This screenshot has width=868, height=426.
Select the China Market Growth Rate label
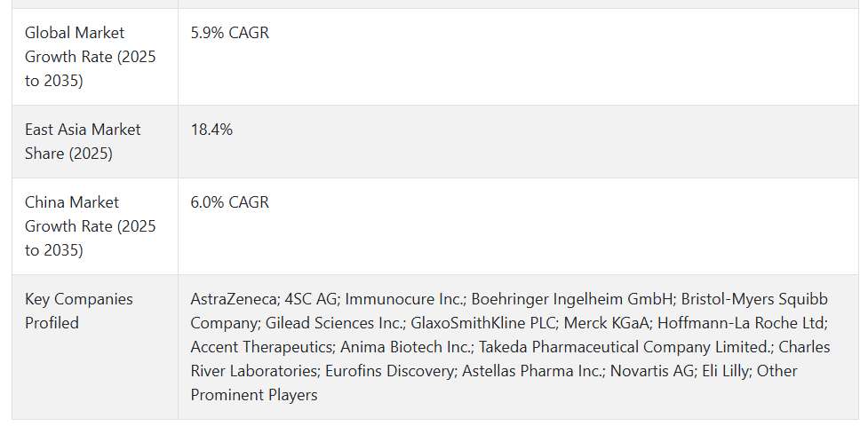91,225
